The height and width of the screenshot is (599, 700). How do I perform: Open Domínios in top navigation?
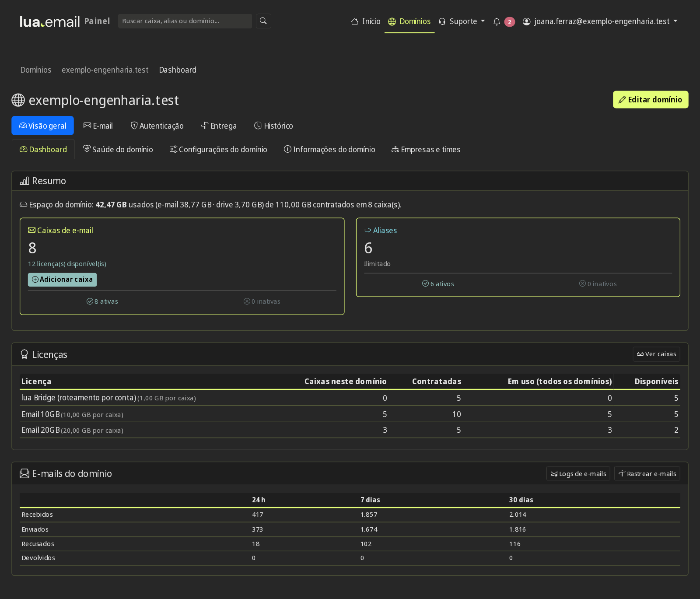[x=409, y=21]
